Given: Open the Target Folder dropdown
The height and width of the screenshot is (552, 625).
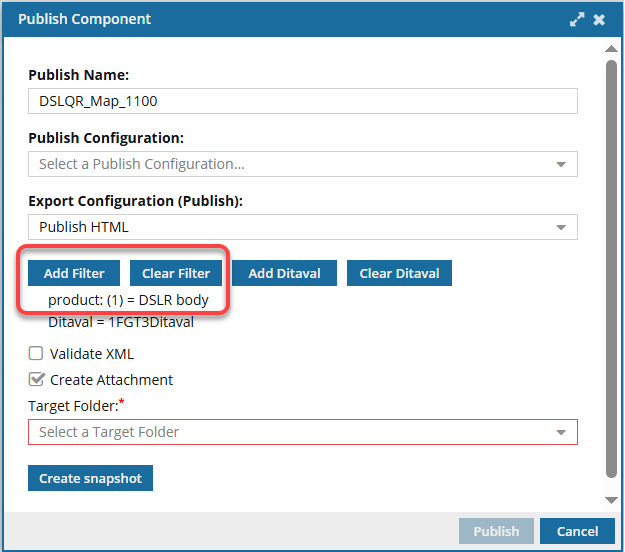Looking at the screenshot, I should pyautogui.click(x=302, y=432).
